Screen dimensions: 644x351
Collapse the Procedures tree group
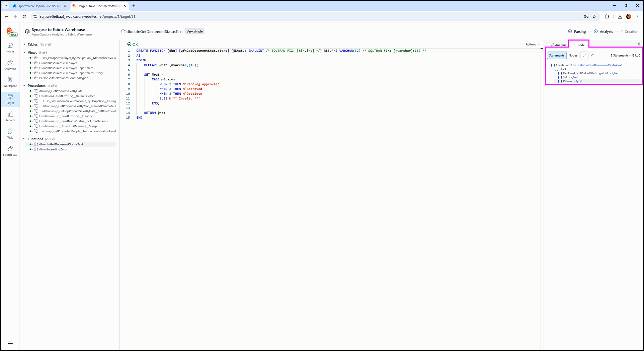(x=24, y=86)
